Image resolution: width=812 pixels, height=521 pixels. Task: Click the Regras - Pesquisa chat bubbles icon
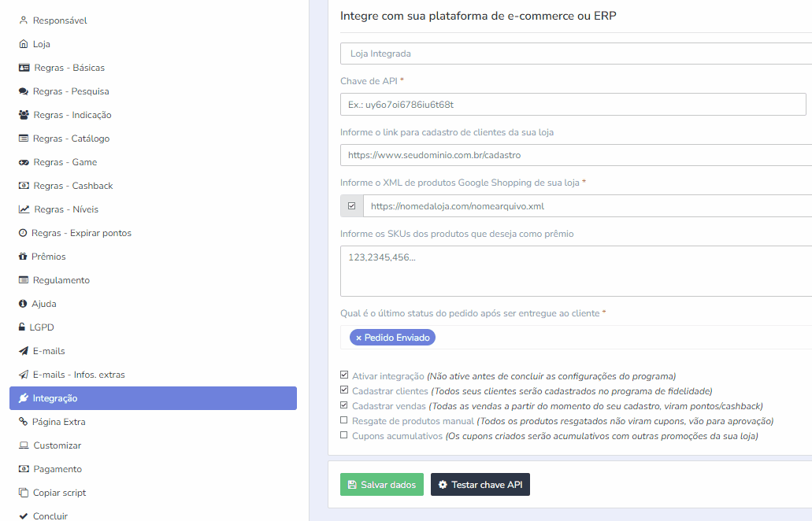pos(24,91)
